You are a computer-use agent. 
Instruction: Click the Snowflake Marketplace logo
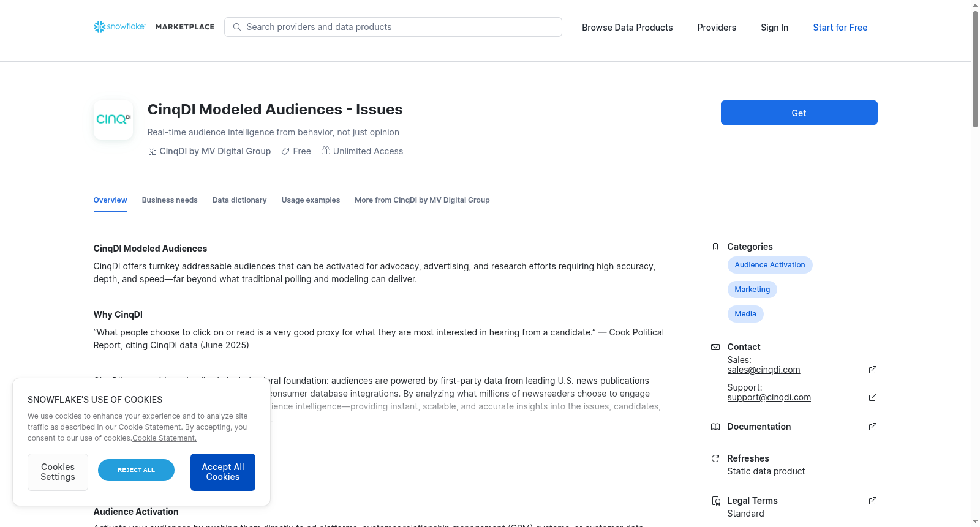pos(154,27)
